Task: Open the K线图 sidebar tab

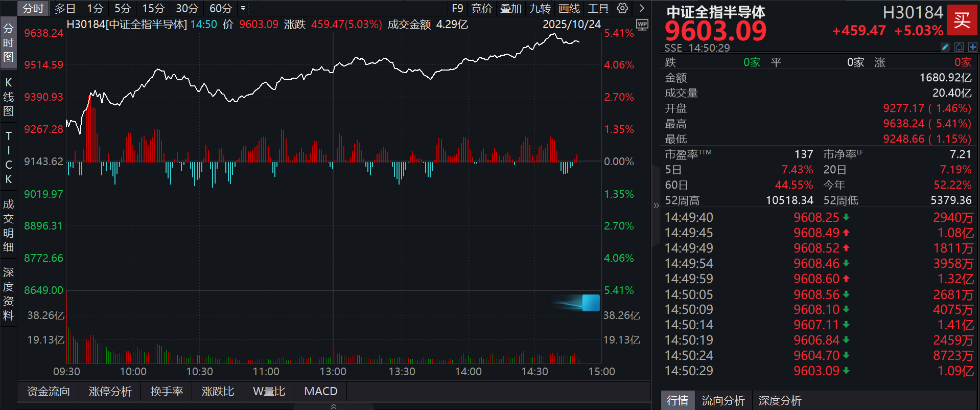Action: (x=8, y=97)
